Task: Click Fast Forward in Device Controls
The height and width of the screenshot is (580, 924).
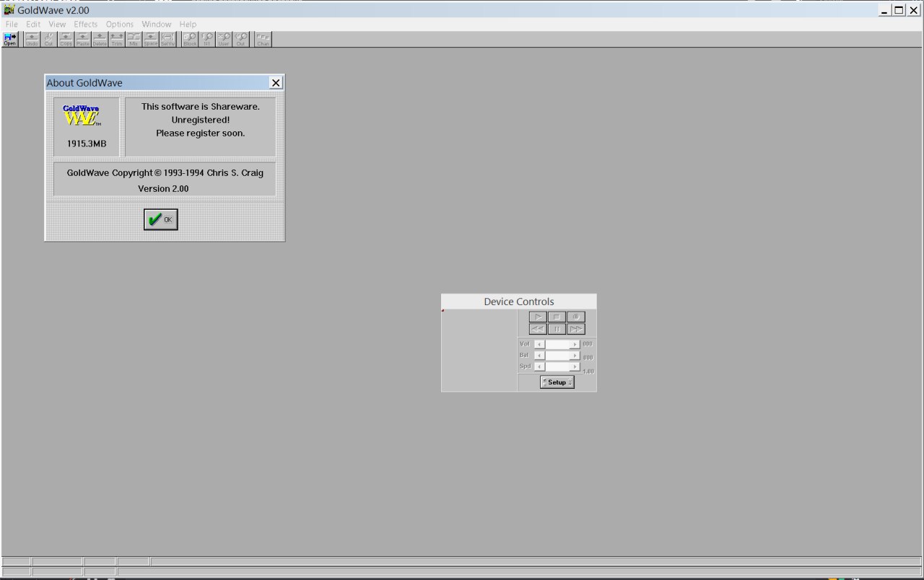Action: 576,329
